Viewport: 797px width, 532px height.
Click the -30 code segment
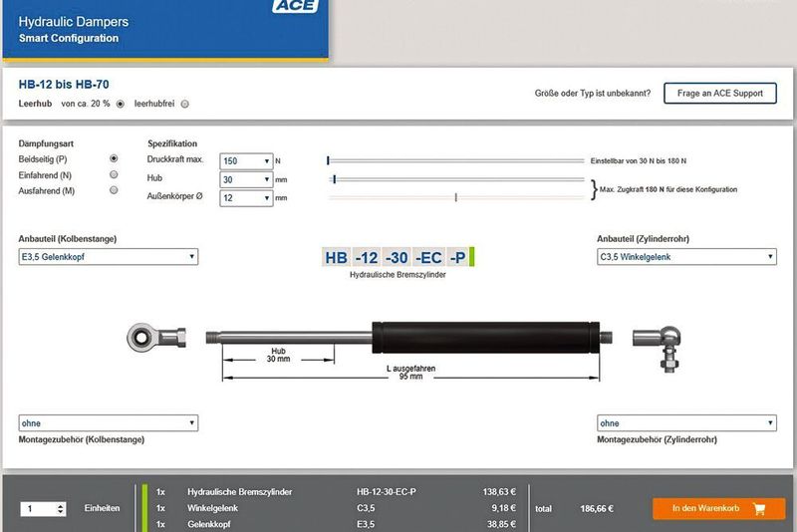[x=397, y=258]
